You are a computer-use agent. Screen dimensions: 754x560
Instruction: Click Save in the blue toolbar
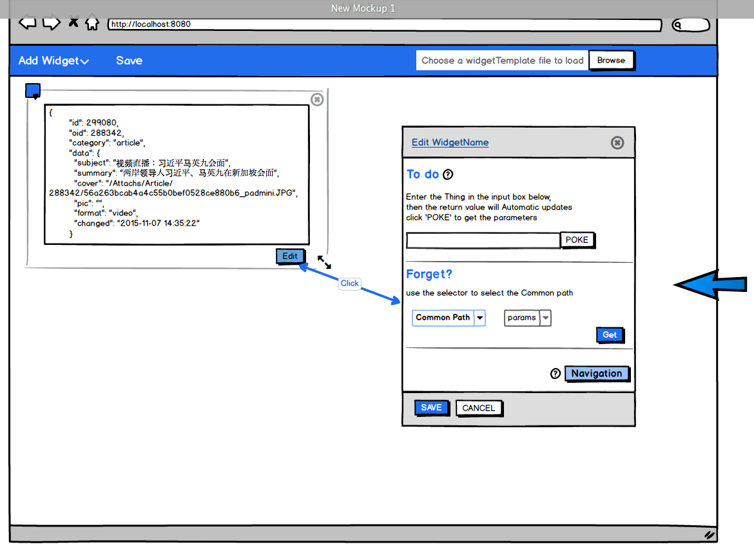pos(129,61)
